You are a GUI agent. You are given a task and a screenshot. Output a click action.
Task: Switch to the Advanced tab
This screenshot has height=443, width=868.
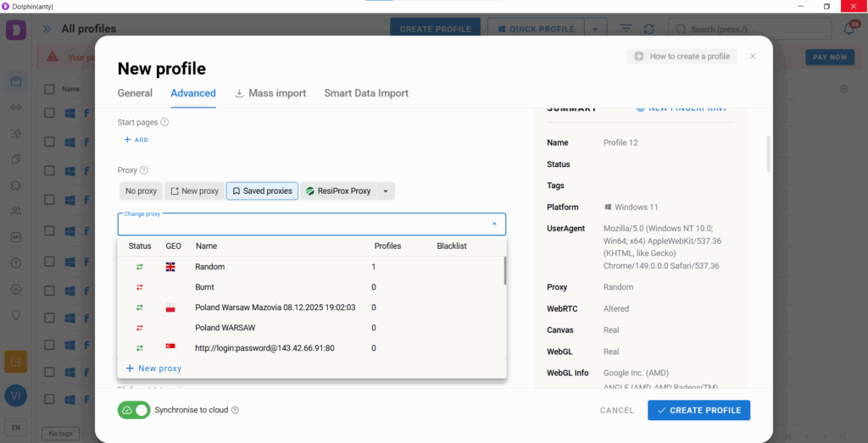tap(193, 93)
